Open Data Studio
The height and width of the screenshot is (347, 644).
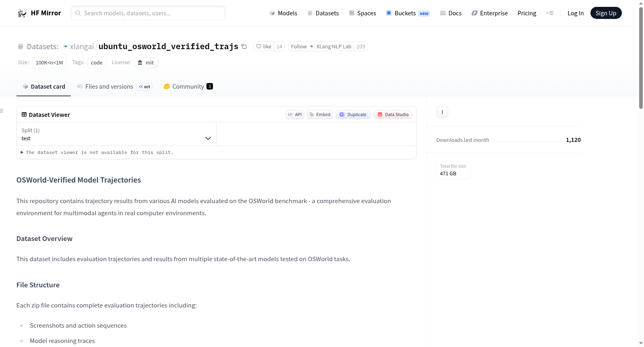point(393,114)
